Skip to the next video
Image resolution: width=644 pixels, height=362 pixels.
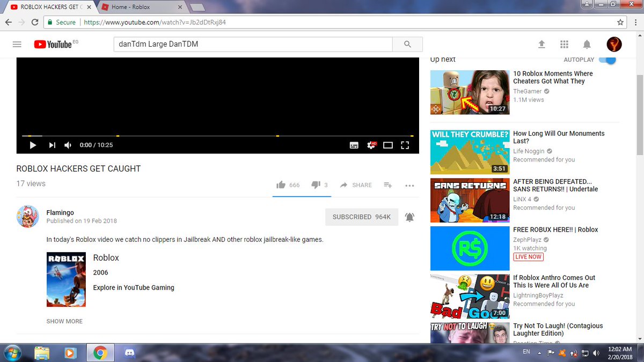pos(52,145)
